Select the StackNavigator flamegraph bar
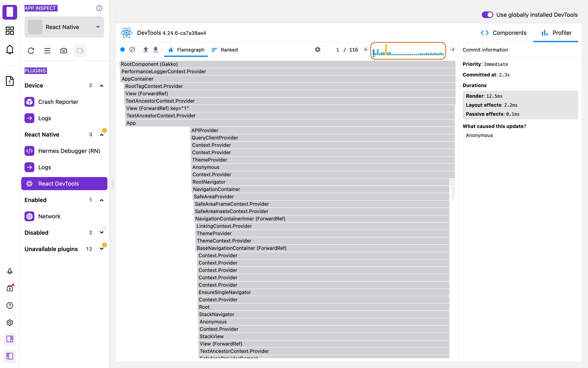The width and height of the screenshot is (588, 368). [323, 314]
